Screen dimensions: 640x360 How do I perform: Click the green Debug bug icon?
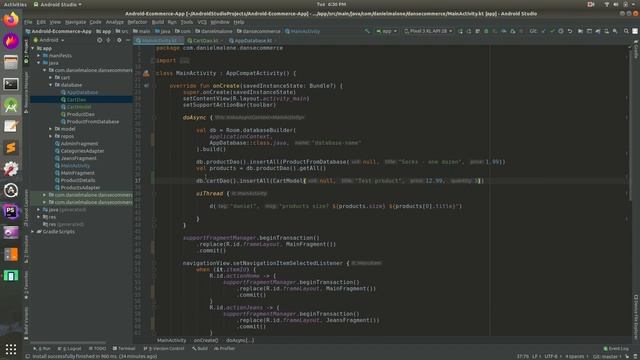pos(486,31)
